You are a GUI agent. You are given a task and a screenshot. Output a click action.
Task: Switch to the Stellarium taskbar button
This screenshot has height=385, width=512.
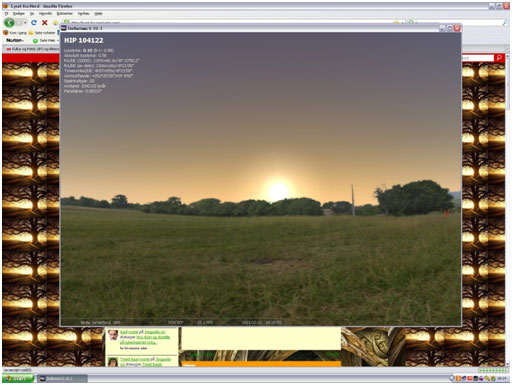click(62, 379)
